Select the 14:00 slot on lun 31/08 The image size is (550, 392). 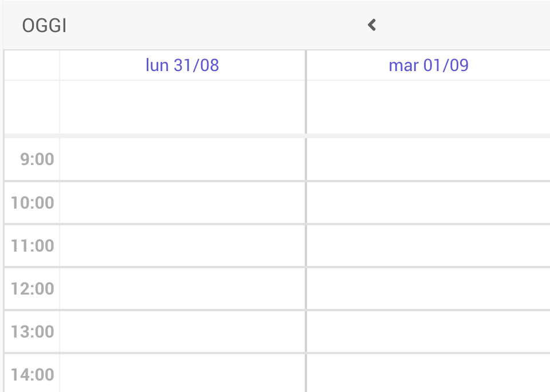click(x=182, y=373)
